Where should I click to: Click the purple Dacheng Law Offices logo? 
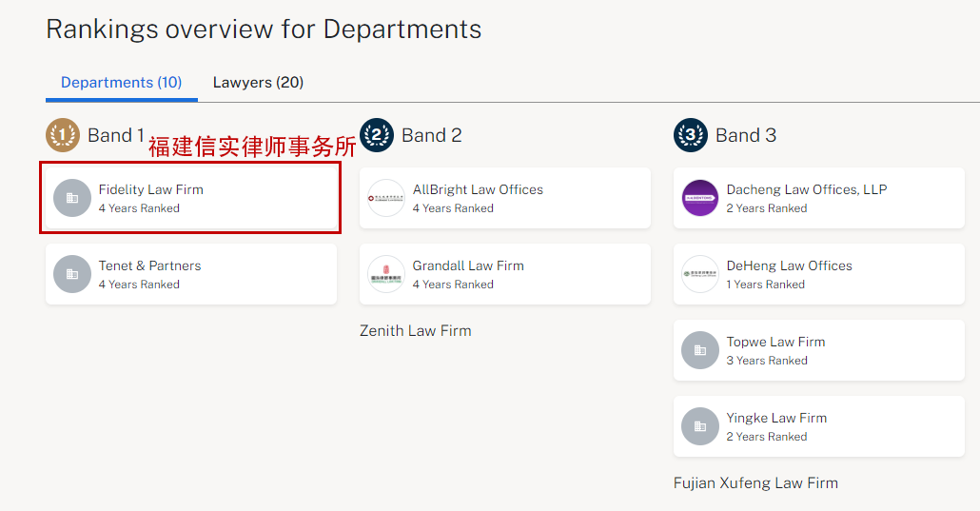pyautogui.click(x=700, y=198)
